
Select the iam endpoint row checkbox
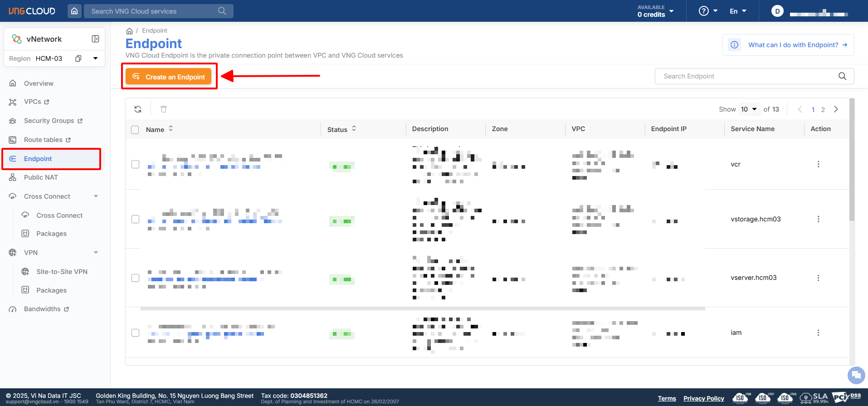tap(135, 333)
